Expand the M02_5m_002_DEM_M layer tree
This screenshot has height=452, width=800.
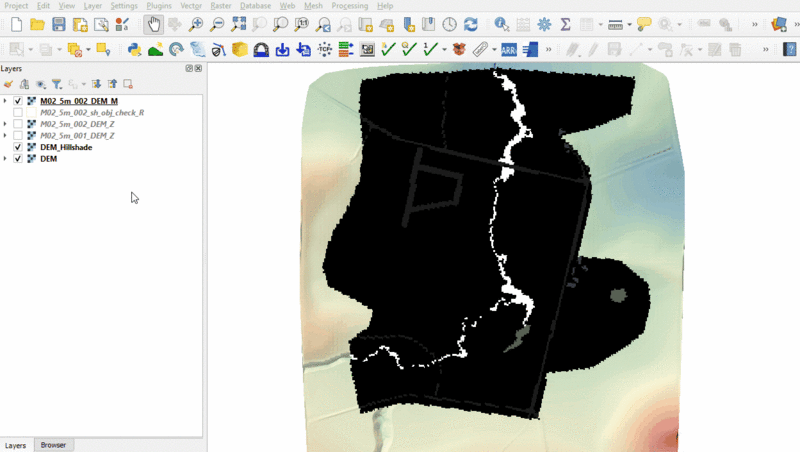point(5,101)
